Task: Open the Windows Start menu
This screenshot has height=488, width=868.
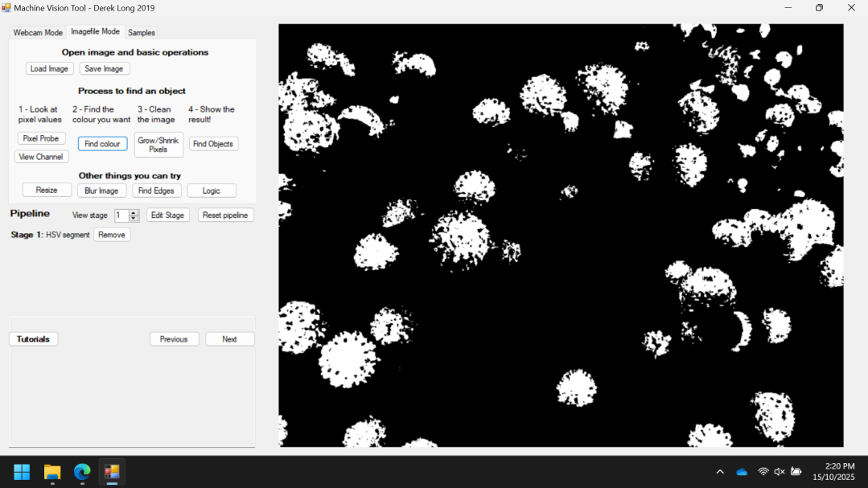Action: tap(22, 472)
